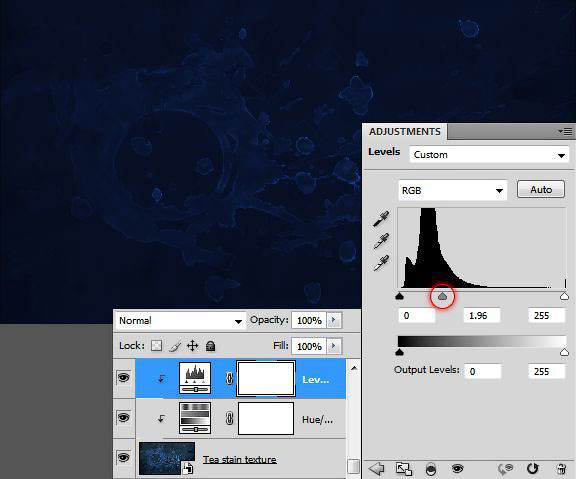Viewport: 576px width, 479px height.
Task: Click the view previous state icon
Action: click(x=505, y=469)
